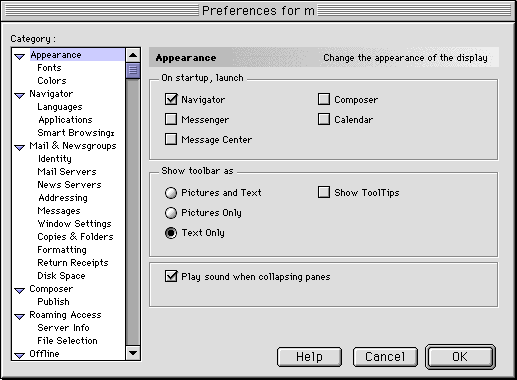This screenshot has width=517, height=380.
Task: Open Disk Space preferences
Action: (x=61, y=276)
